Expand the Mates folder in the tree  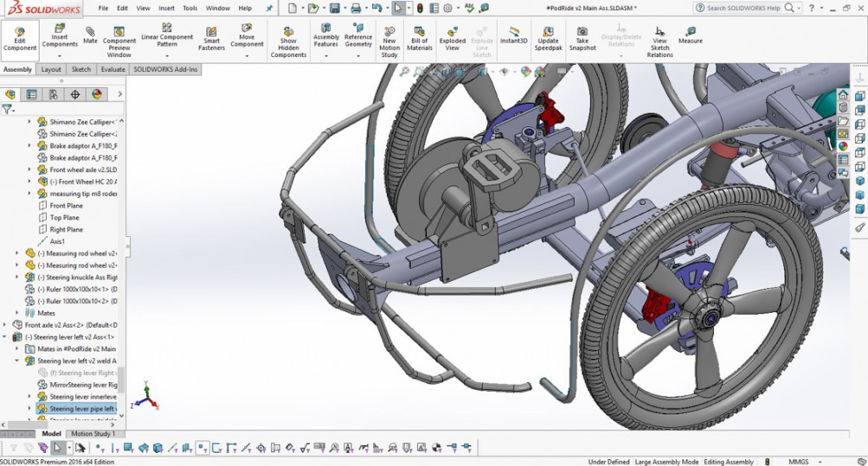[17, 313]
